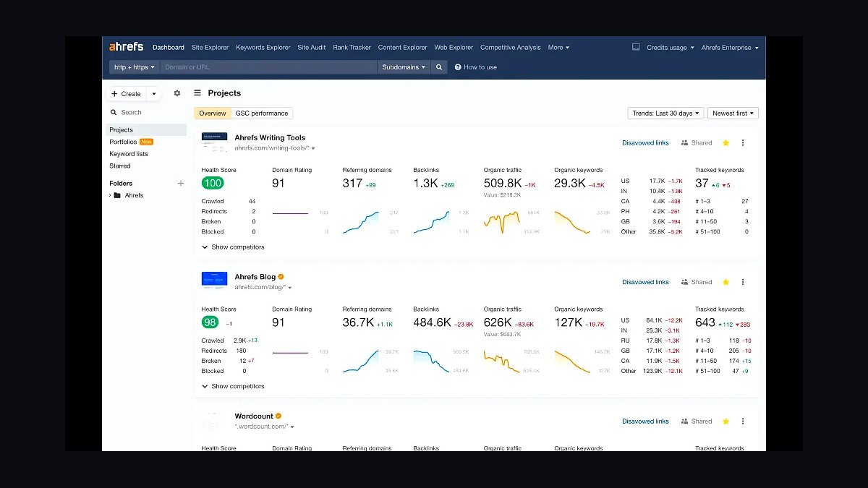Go to Dashboard in top navigation
The height and width of the screenshot is (488, 868).
click(x=169, y=48)
